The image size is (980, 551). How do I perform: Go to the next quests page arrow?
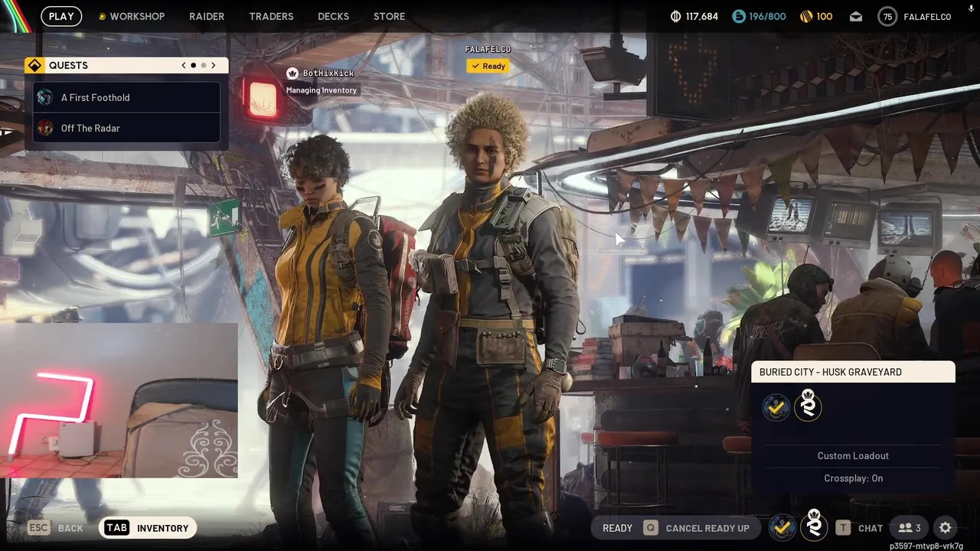(x=214, y=65)
